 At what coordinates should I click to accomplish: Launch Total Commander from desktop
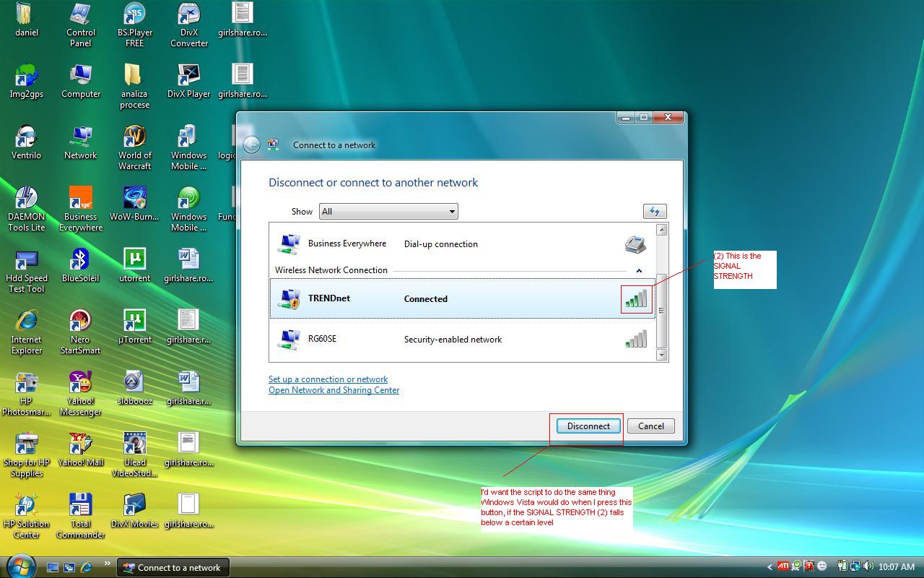point(81,516)
